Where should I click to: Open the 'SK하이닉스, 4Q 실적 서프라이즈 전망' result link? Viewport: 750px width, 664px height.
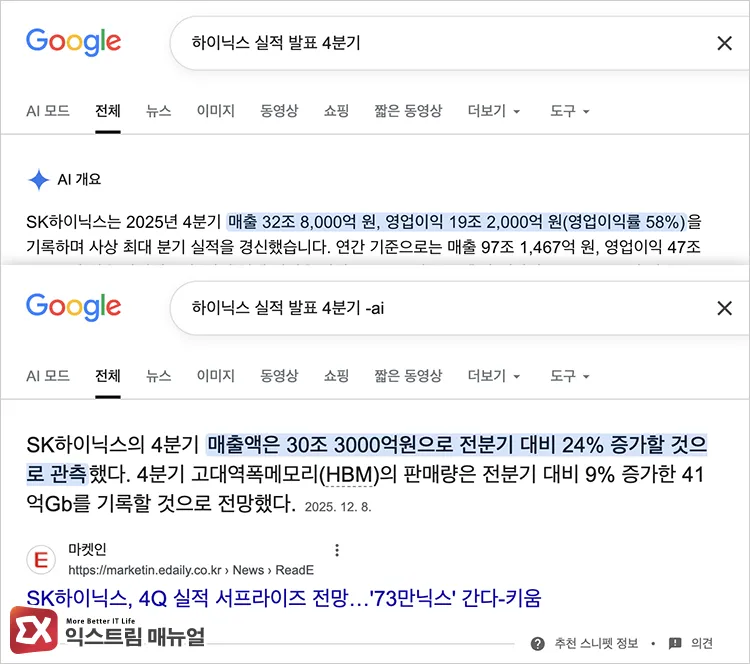(x=284, y=598)
